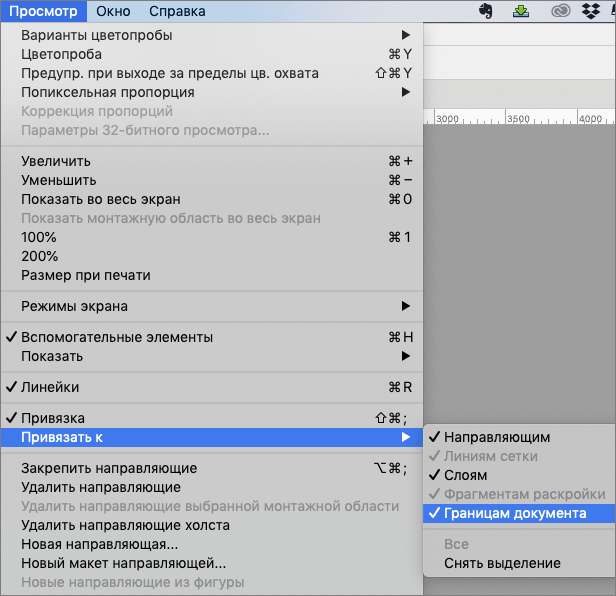Viewport: 616px width, 596px height.
Task: Open the green download tray icon
Action: [x=521, y=11]
